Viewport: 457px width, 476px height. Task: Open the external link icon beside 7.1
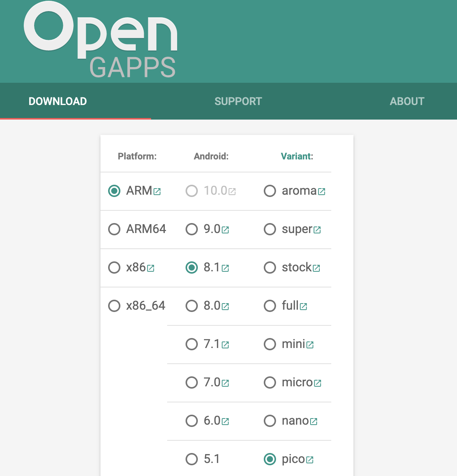coord(225,345)
